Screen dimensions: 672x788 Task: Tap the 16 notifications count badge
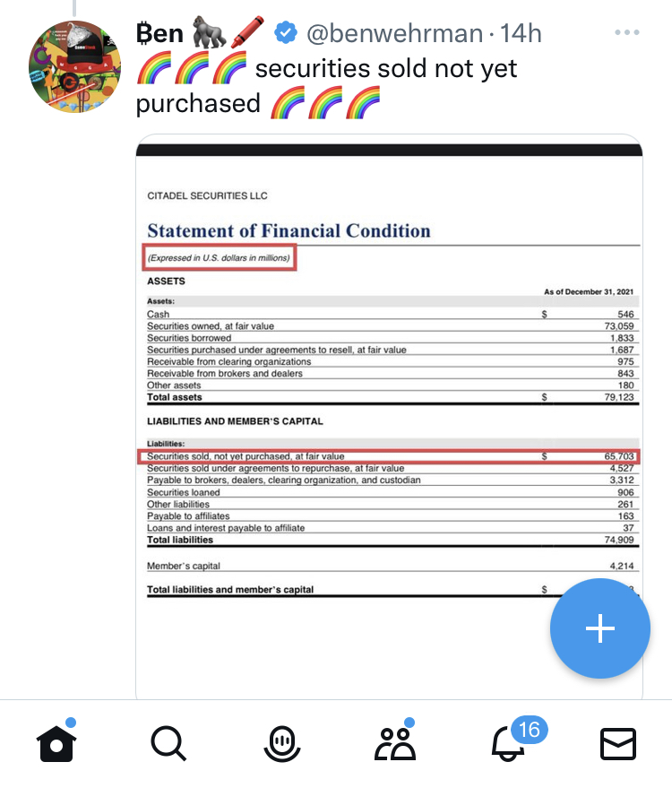[x=529, y=730]
